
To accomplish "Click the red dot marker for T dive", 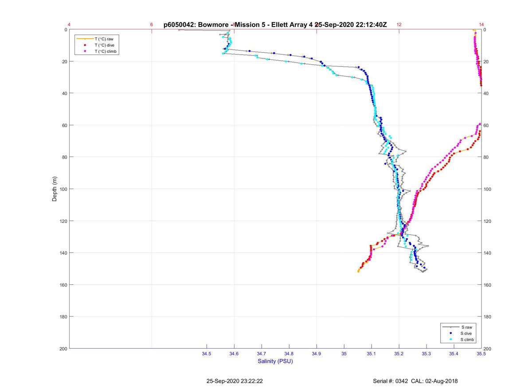I will (85, 45).
